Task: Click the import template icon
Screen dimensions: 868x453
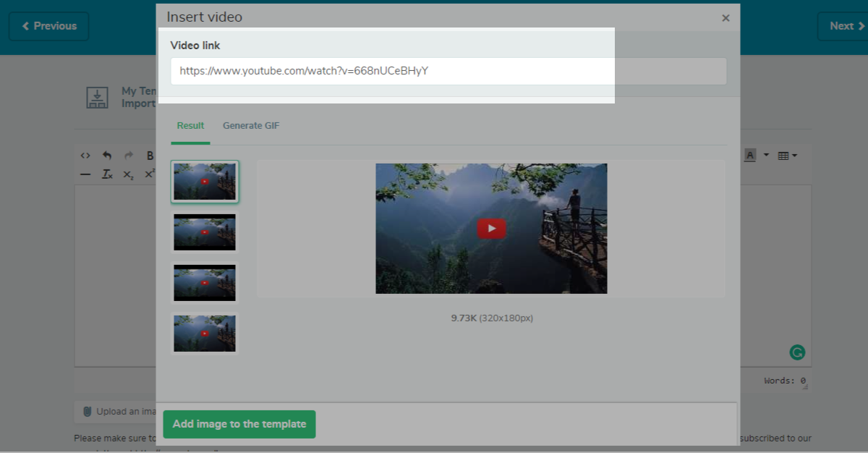Action: [97, 98]
